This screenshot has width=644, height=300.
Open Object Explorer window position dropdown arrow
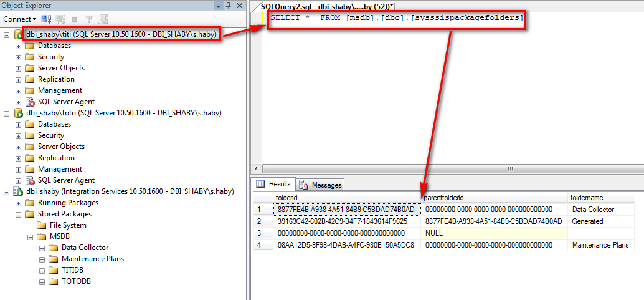coord(218,5)
